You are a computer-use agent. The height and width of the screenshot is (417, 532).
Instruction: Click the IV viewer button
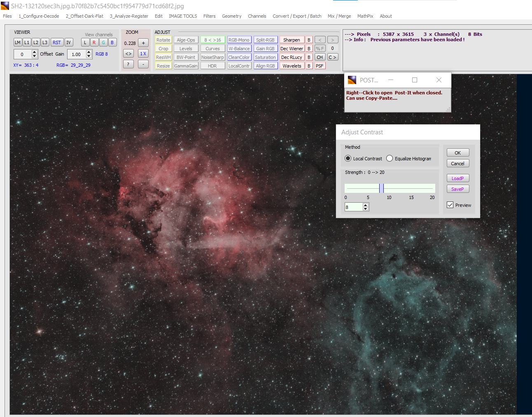coord(69,42)
